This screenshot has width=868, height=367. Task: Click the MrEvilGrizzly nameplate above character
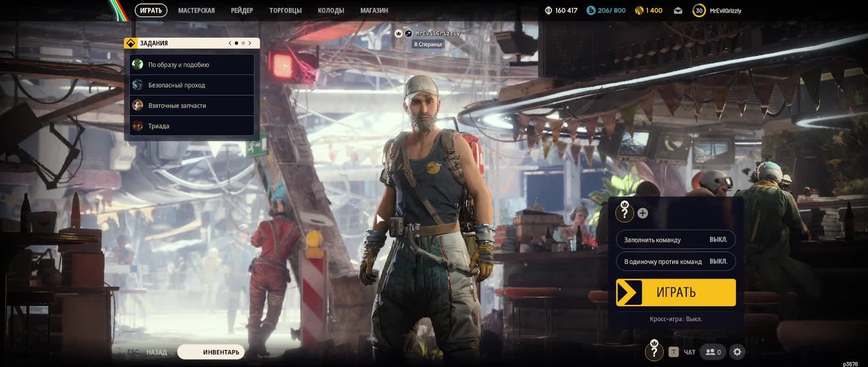(438, 34)
